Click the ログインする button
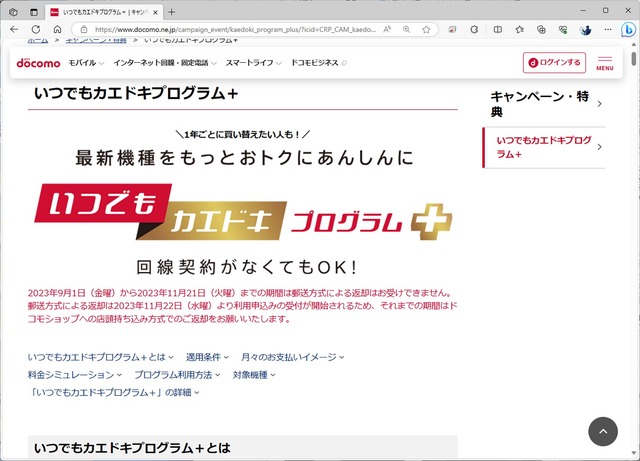 554,62
